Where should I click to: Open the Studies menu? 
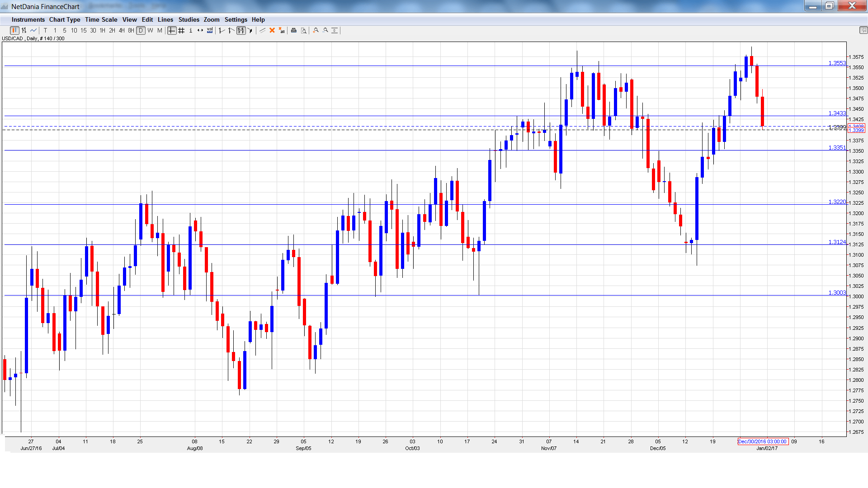189,19
